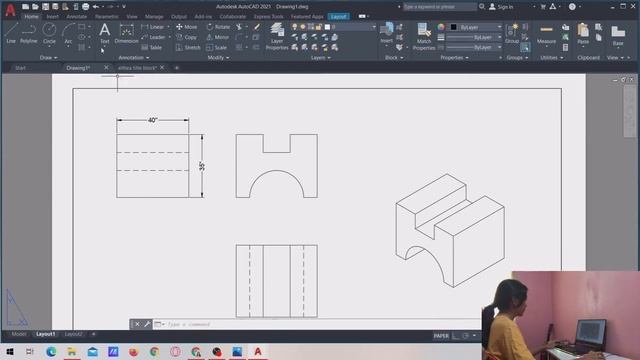This screenshot has width=640, height=360.
Task: Add a new layout with plus button
Action: pyautogui.click(x=93, y=334)
